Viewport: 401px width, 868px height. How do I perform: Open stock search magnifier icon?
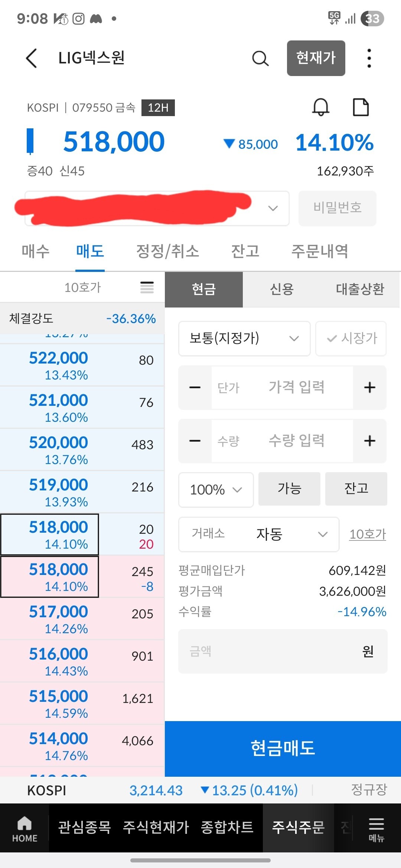(260, 59)
